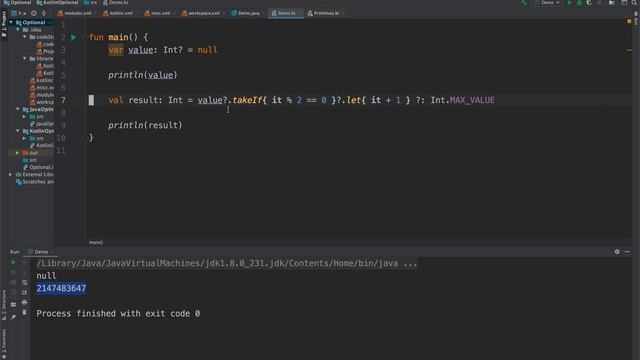Viewport: 640px width, 360px height.
Task: Collapse the codeStyles folder in the tree
Action: (24, 37)
